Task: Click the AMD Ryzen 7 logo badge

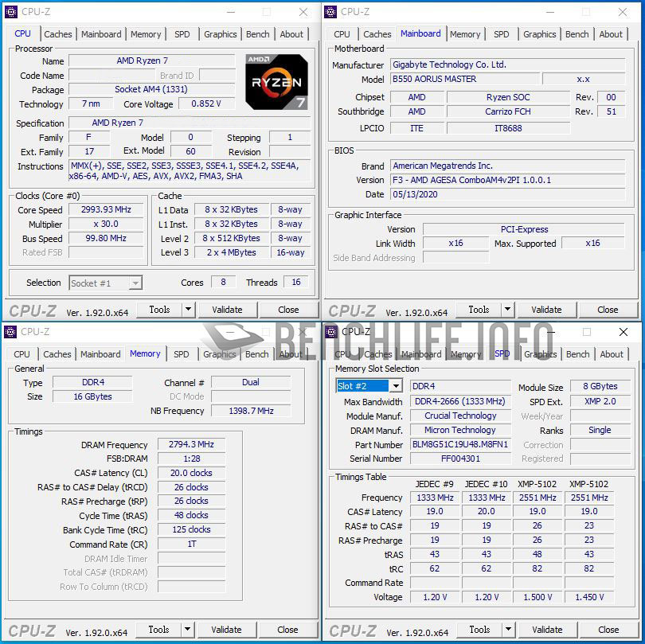Action: pyautogui.click(x=276, y=82)
